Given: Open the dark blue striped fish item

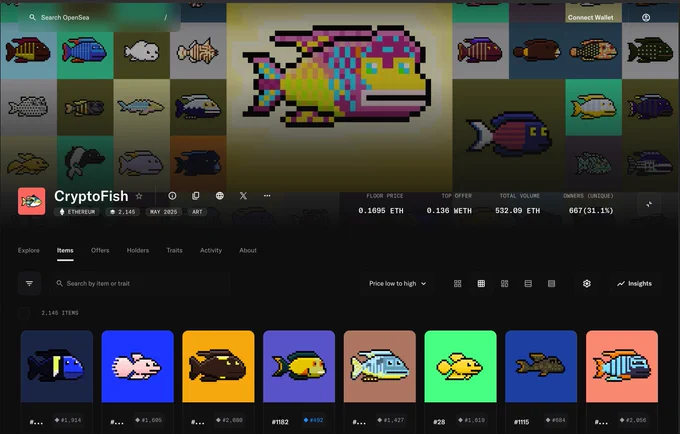Looking at the screenshot, I should (56, 366).
